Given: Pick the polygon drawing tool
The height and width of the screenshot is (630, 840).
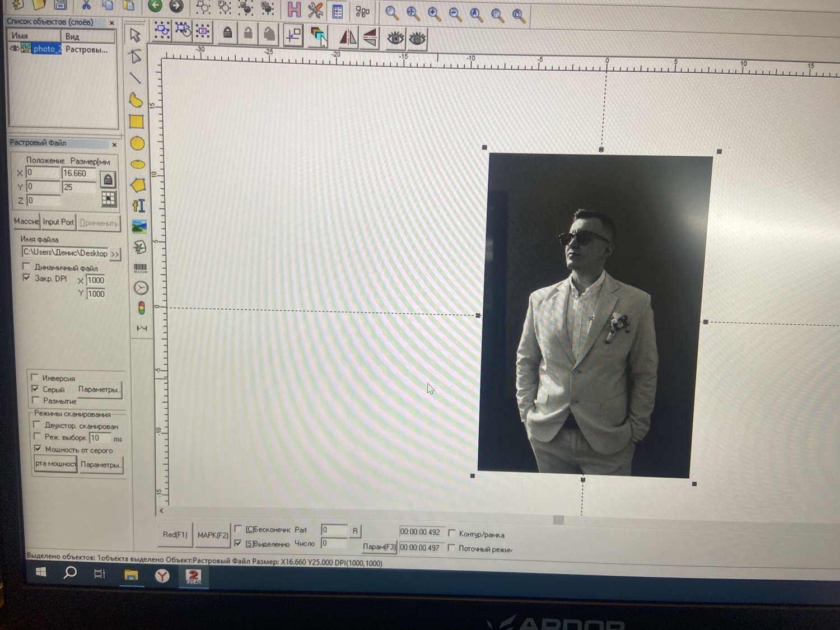Looking at the screenshot, I should [x=138, y=185].
